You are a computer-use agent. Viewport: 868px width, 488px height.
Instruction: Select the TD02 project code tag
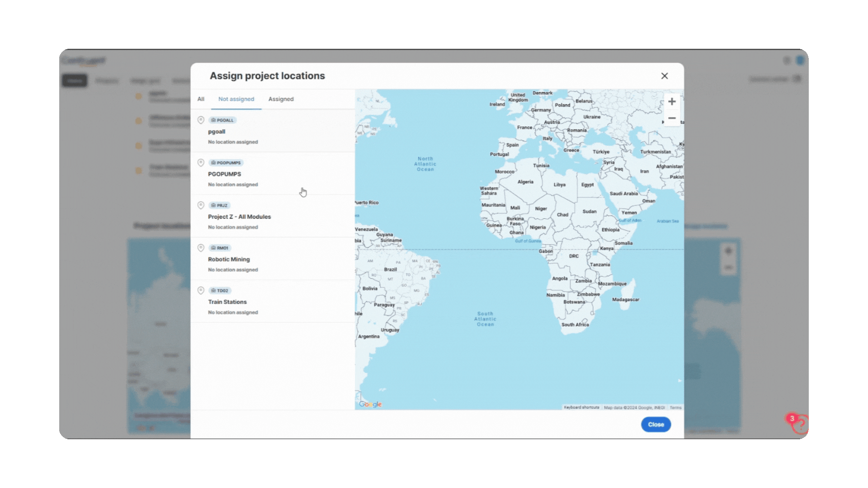pos(220,291)
